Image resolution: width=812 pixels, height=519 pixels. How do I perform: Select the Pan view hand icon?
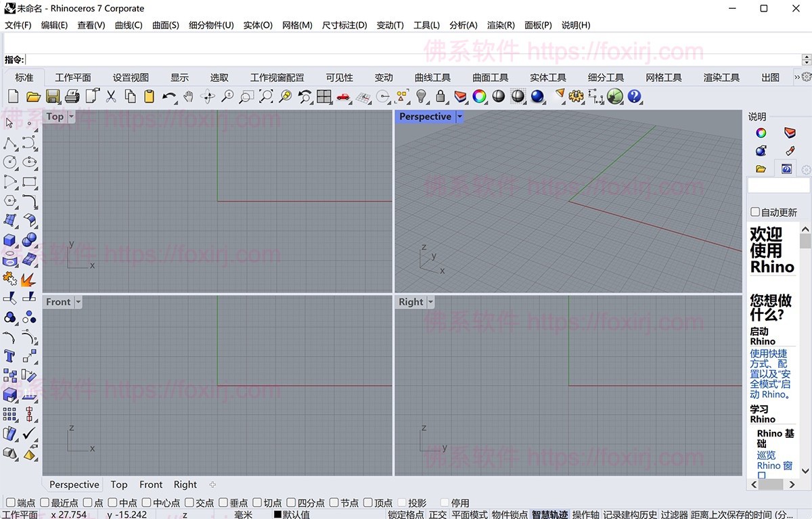[189, 97]
